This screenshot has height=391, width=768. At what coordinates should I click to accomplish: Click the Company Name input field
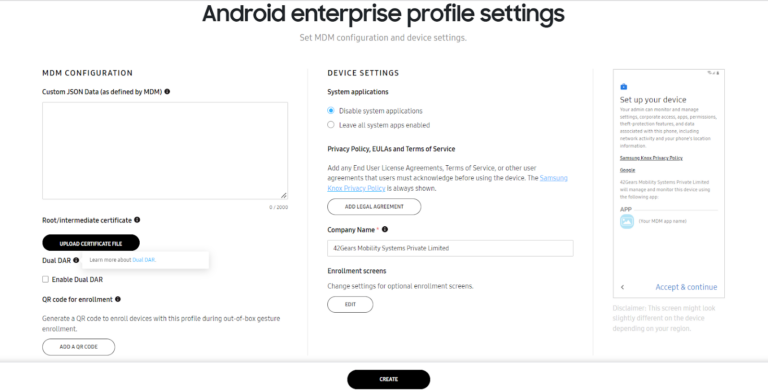(450, 248)
